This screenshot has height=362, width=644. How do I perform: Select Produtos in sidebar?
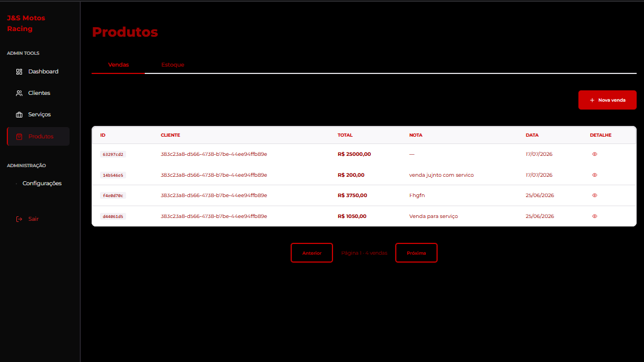tap(38, 136)
